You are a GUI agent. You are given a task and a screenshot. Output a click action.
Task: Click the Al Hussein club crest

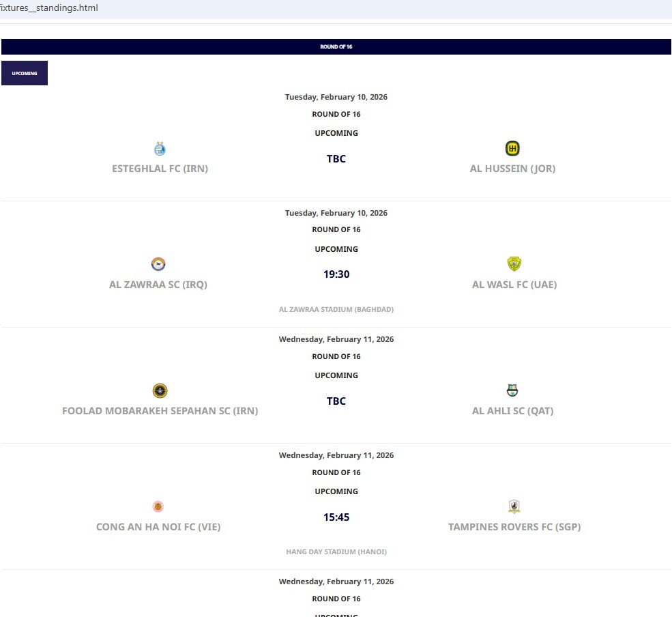[x=512, y=149]
